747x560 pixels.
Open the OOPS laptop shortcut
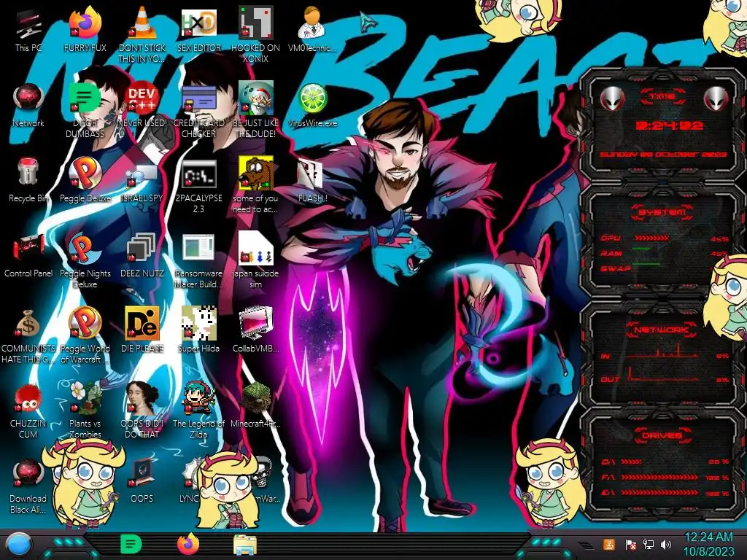coord(142,480)
